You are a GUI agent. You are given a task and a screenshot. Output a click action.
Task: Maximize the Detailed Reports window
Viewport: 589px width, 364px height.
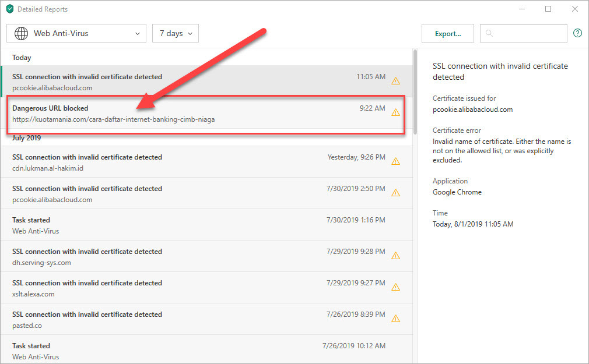pyautogui.click(x=548, y=9)
